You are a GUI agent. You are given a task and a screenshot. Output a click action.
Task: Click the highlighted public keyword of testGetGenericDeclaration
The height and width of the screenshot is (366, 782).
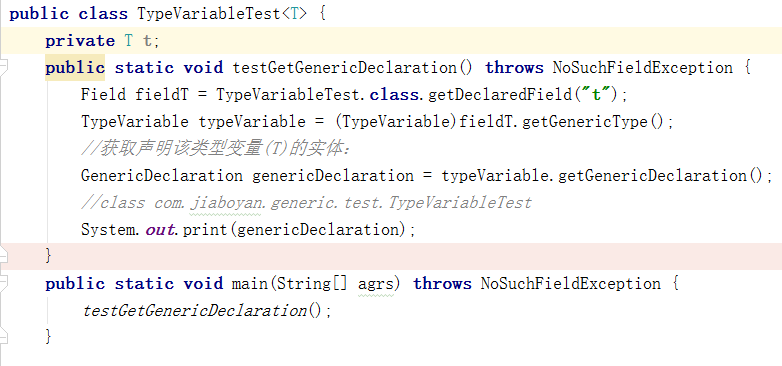[x=75, y=67]
